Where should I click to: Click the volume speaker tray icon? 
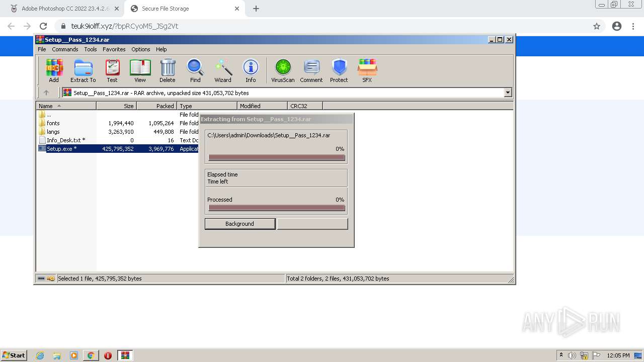[572, 355]
